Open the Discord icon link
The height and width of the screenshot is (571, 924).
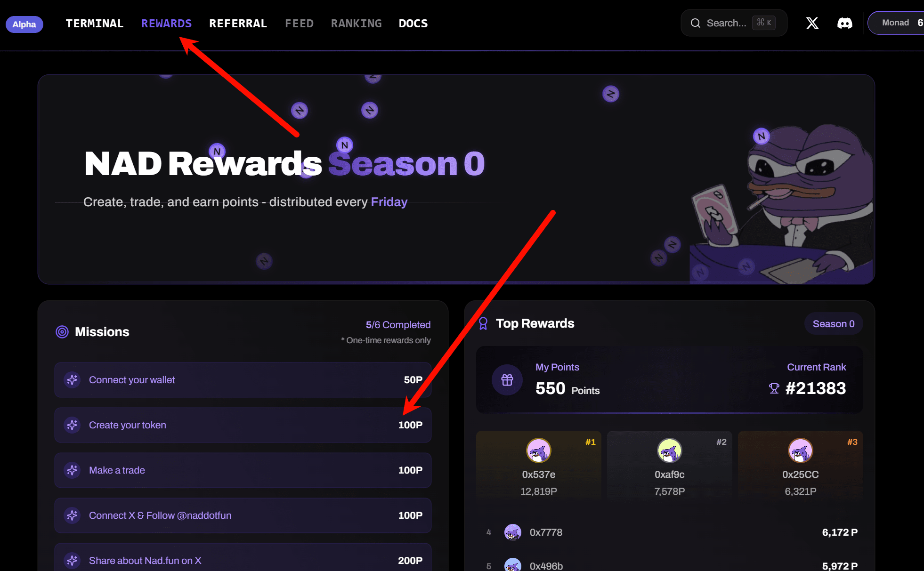click(x=844, y=23)
